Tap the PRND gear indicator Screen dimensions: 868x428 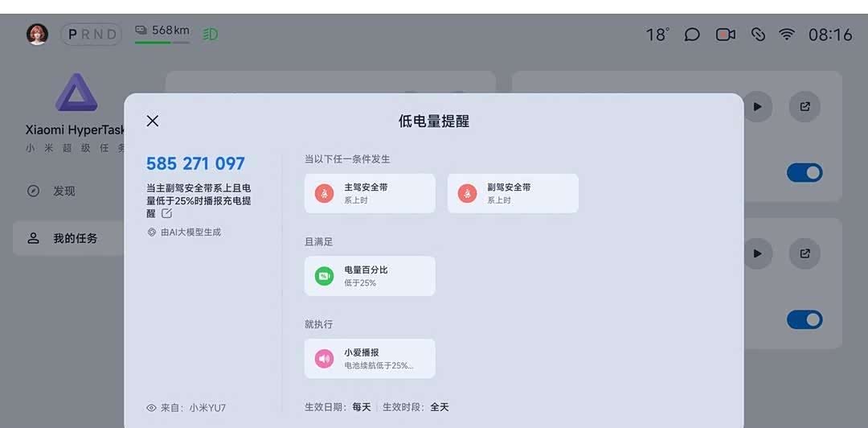point(92,35)
